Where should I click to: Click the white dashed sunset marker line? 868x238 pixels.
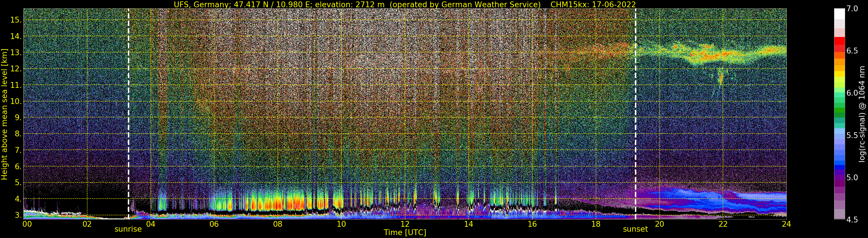pos(635,114)
